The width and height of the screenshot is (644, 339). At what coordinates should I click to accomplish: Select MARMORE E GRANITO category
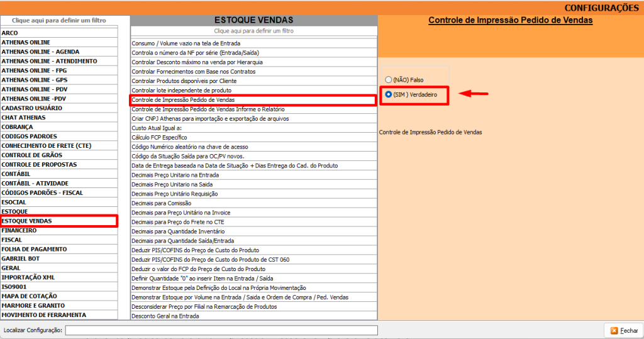click(58, 306)
